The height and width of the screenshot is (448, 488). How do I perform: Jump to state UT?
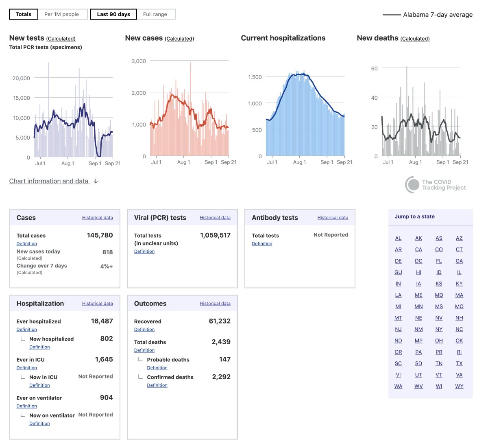click(x=418, y=375)
